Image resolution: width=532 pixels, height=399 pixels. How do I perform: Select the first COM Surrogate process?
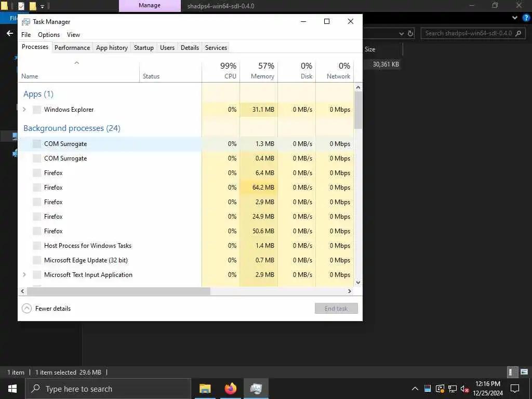point(186,144)
